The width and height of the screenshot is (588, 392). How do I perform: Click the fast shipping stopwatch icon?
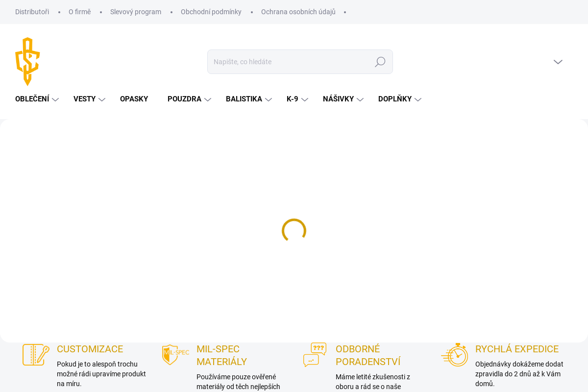pyautogui.click(x=455, y=355)
